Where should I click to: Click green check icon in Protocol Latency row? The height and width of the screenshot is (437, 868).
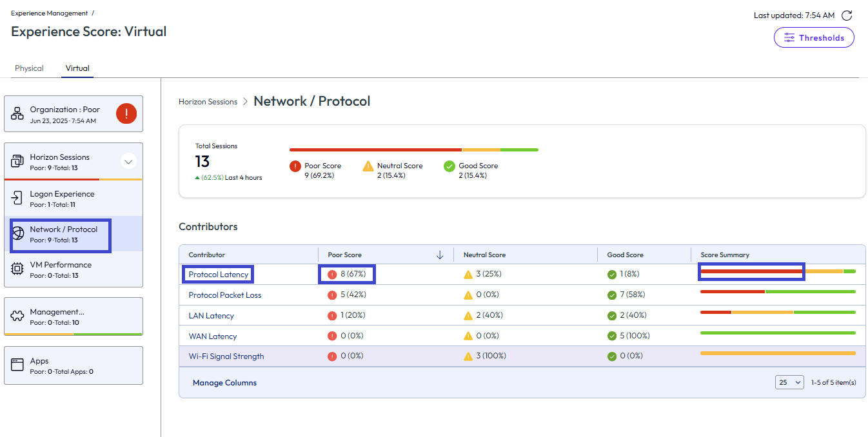[x=612, y=275]
